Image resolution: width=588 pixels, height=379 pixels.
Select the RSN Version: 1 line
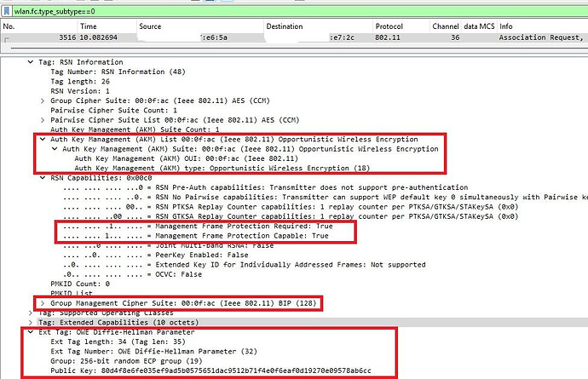click(x=80, y=91)
